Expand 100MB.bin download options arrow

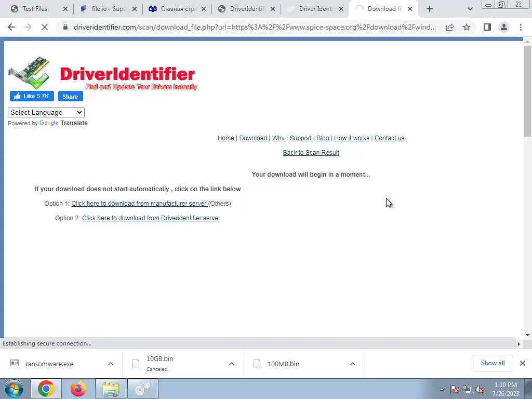pos(353,364)
